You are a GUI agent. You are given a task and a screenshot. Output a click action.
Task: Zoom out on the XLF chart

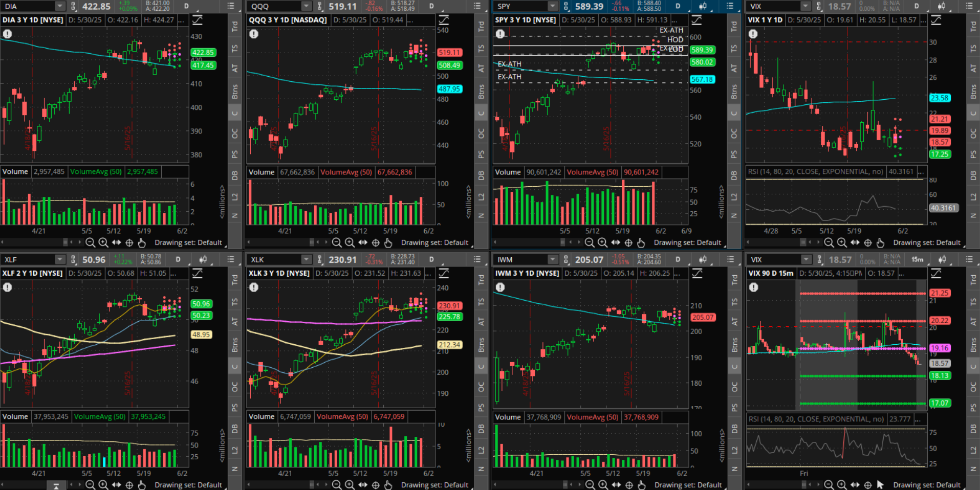(x=90, y=484)
